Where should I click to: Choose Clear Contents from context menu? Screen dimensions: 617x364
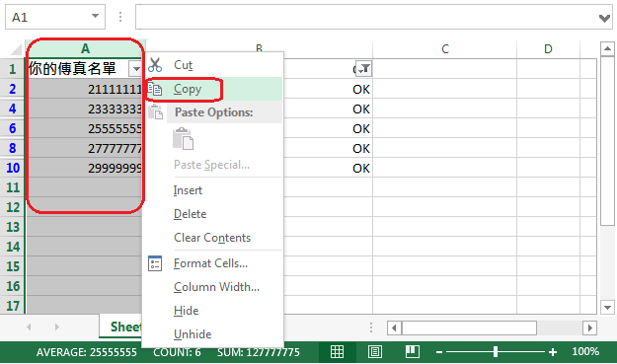click(x=212, y=238)
